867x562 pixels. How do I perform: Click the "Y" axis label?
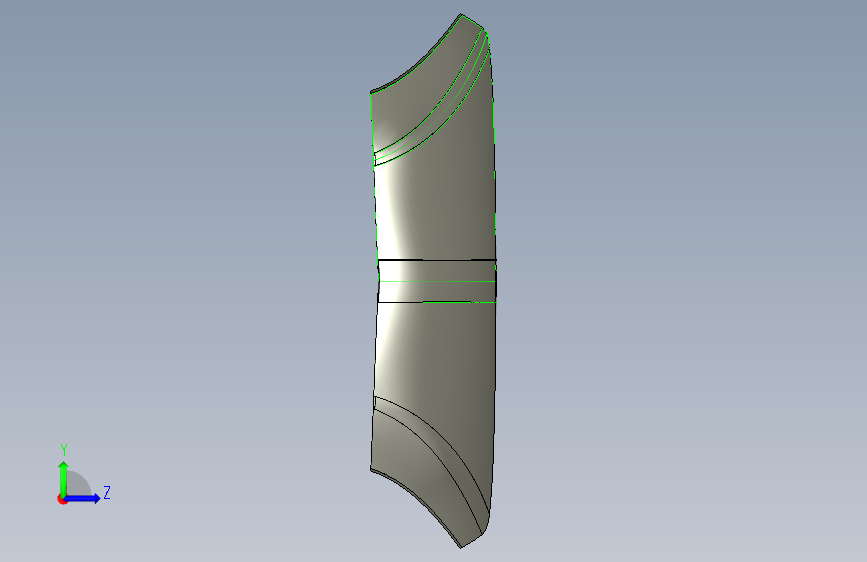(64, 450)
